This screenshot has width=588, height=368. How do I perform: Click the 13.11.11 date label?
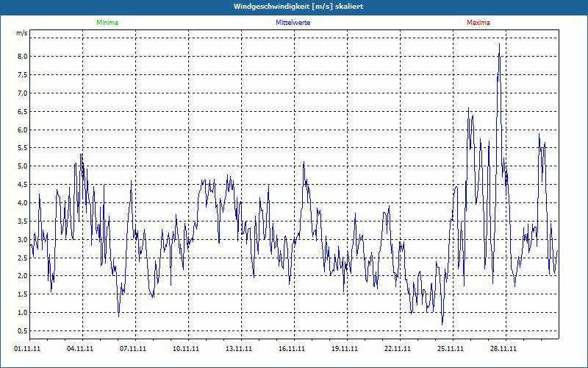[x=239, y=349]
